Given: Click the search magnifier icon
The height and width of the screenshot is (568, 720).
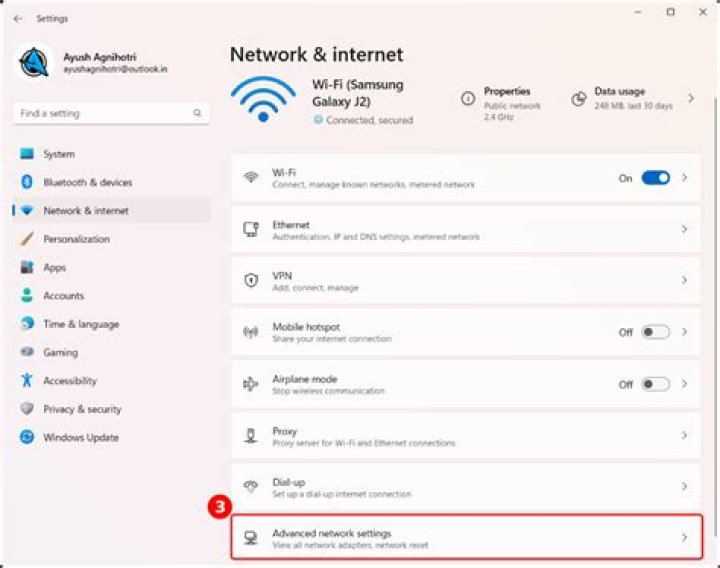Looking at the screenshot, I should click(197, 114).
